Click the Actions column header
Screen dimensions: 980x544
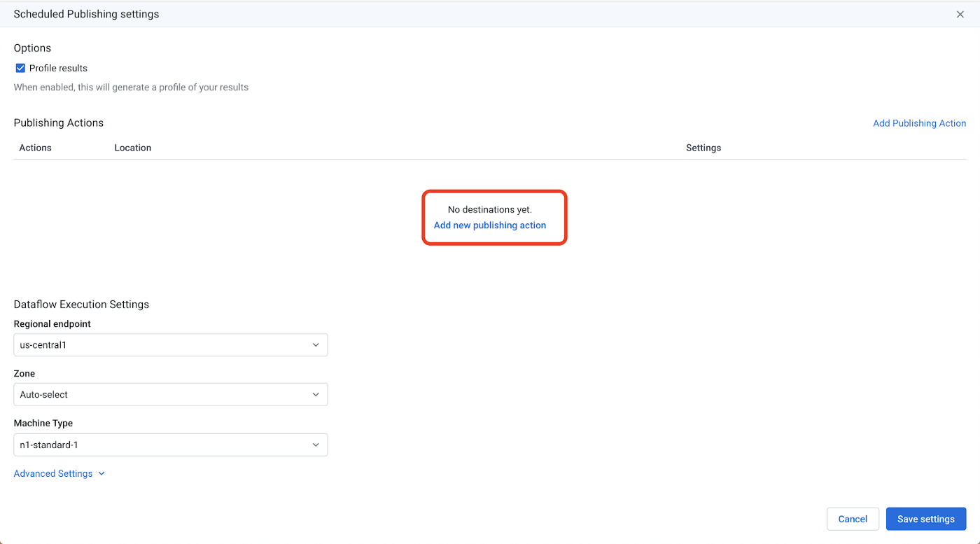[x=36, y=148]
